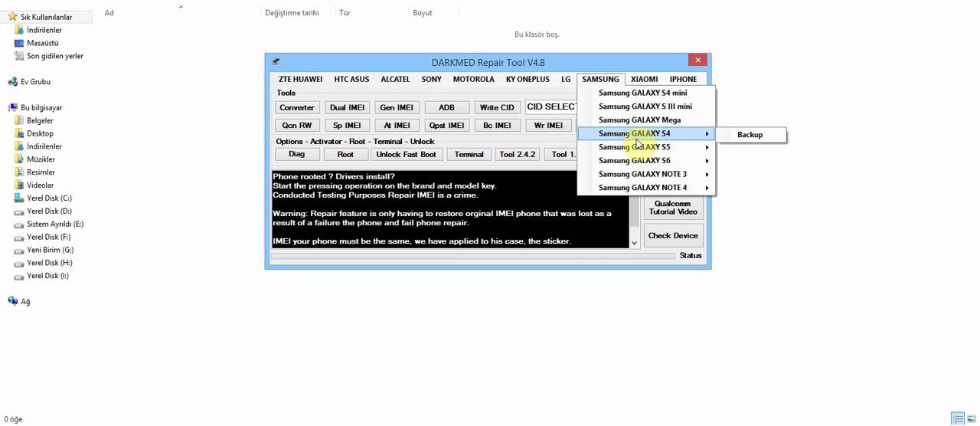
Task: Click the Ev Grubu homegroup icon
Action: click(x=12, y=82)
